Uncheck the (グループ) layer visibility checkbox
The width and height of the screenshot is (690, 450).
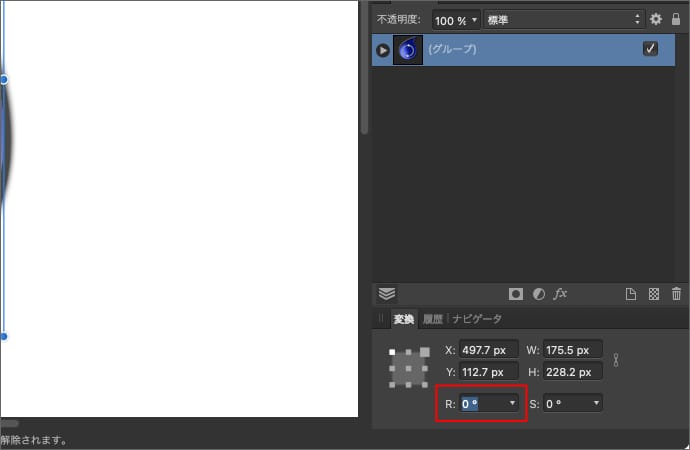click(x=651, y=49)
